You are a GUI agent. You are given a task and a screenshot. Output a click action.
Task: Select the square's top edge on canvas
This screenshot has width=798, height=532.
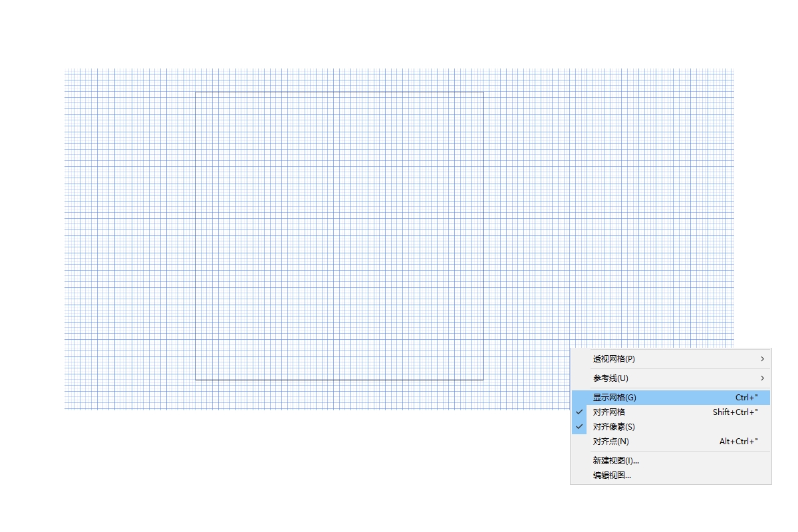pyautogui.click(x=339, y=92)
